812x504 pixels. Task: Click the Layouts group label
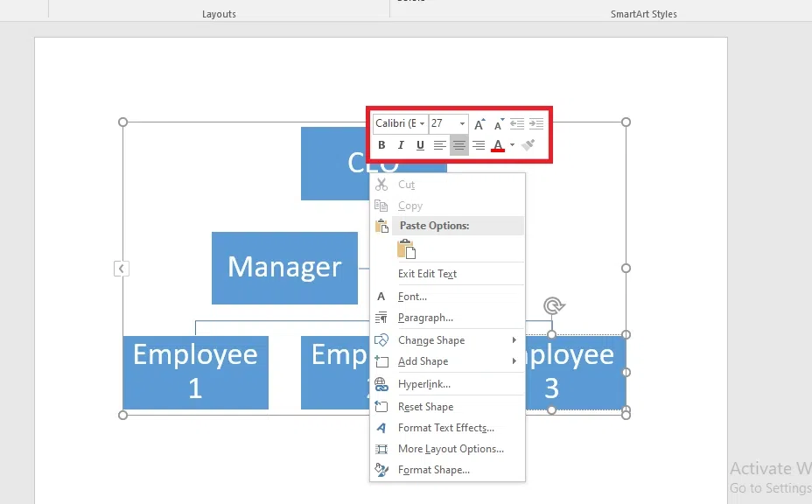click(x=219, y=14)
